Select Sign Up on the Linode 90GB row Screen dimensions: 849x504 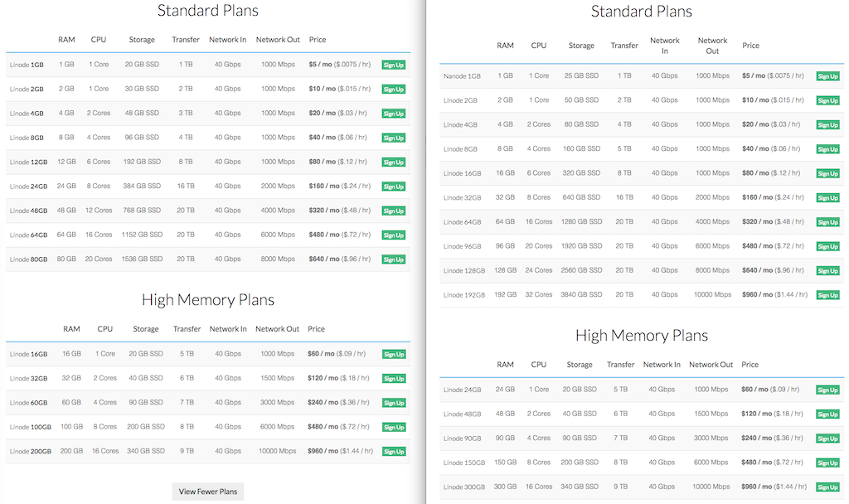(828, 439)
